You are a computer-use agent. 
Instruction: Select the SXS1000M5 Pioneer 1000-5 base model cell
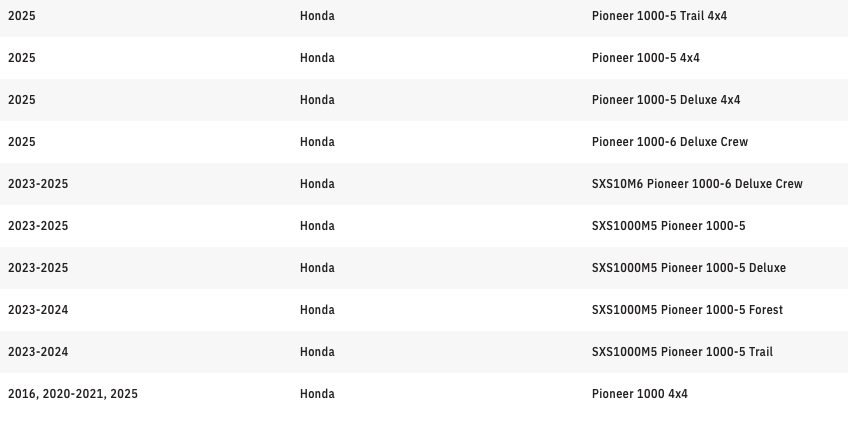point(668,226)
